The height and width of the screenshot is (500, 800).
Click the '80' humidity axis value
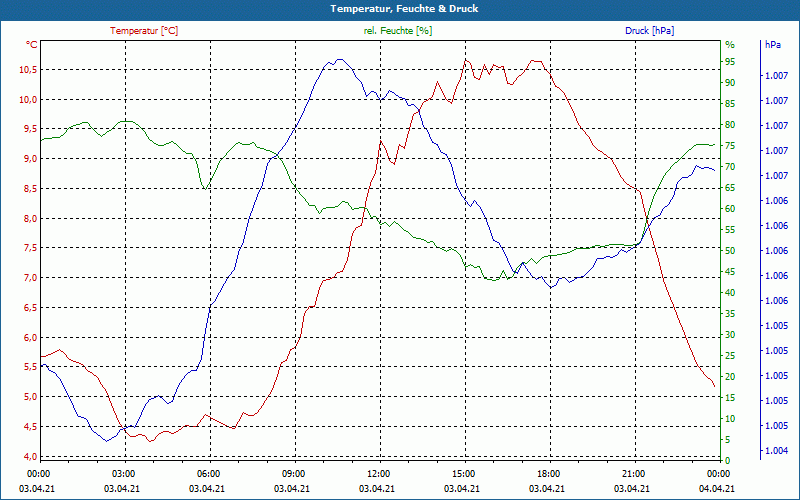point(730,125)
